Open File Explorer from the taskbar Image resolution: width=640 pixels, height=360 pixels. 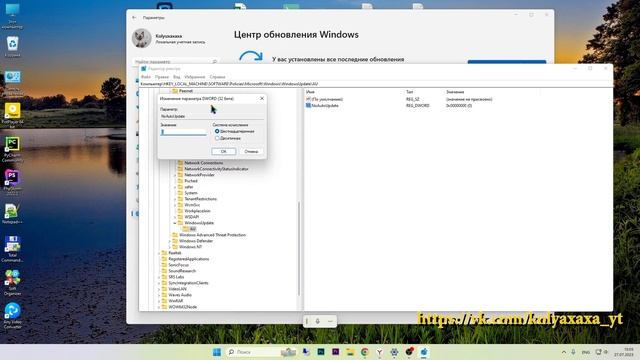pyautogui.click(x=350, y=352)
